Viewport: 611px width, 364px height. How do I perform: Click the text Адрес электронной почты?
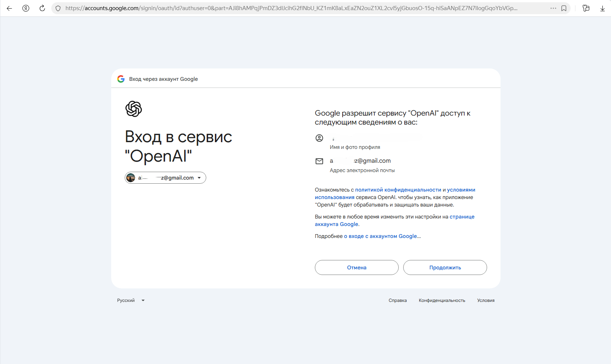coord(362,170)
